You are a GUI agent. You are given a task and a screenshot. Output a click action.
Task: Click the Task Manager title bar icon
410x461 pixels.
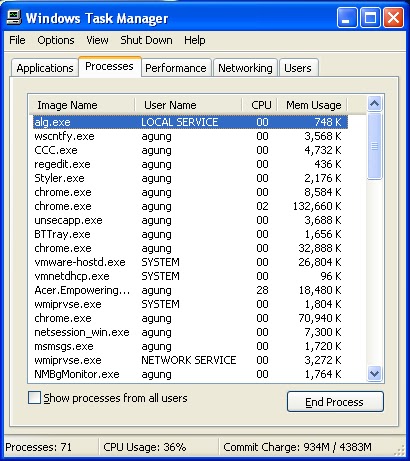coord(14,17)
